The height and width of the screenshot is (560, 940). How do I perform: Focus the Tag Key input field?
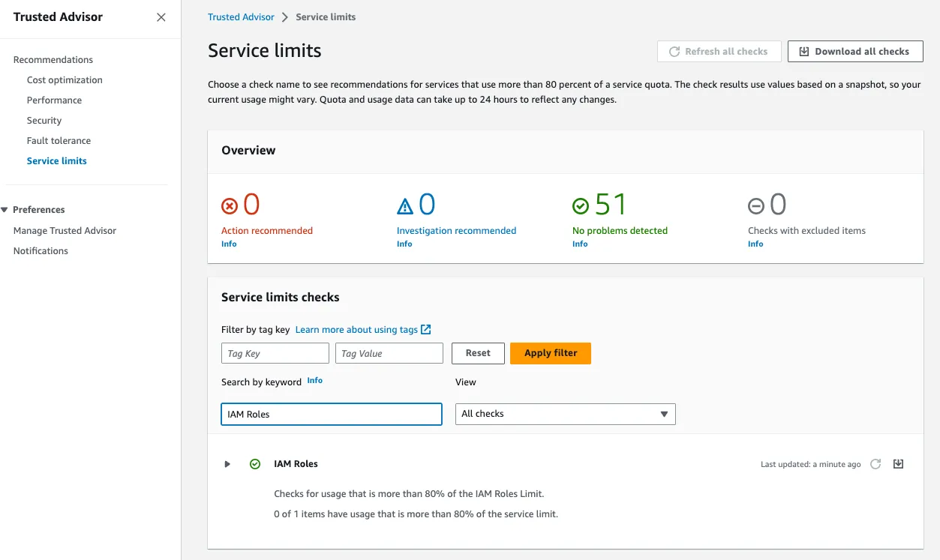(275, 353)
